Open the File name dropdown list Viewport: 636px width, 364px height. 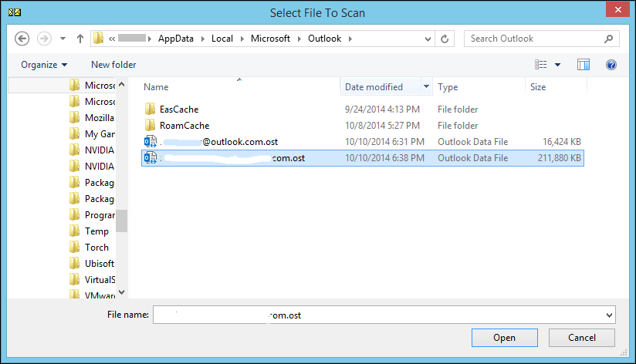[x=609, y=315]
